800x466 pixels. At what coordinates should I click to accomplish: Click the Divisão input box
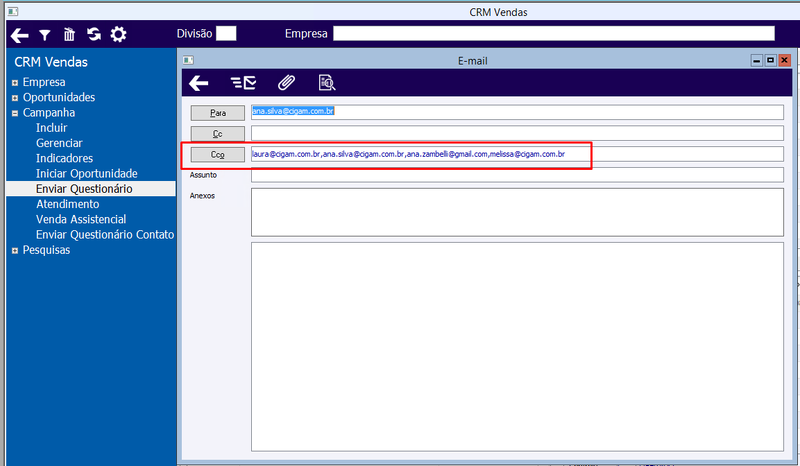[x=226, y=34]
